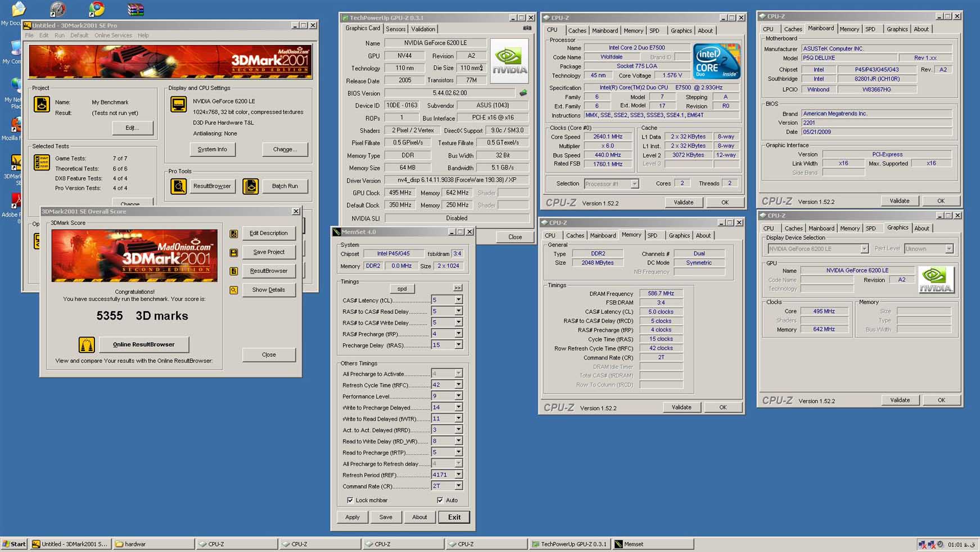
Task: Click the Selected Tests checklist icon
Action: (x=42, y=163)
